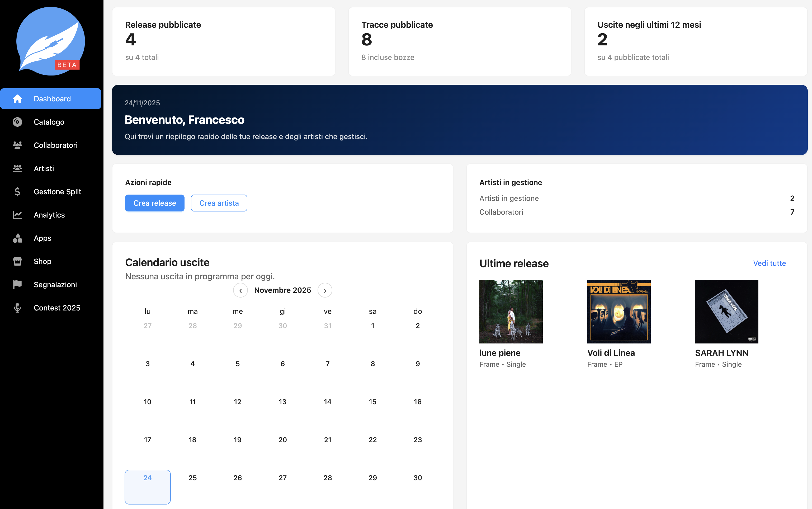This screenshot has width=812, height=509.
Task: Select the Segnalazioni flag icon
Action: pyautogui.click(x=17, y=284)
